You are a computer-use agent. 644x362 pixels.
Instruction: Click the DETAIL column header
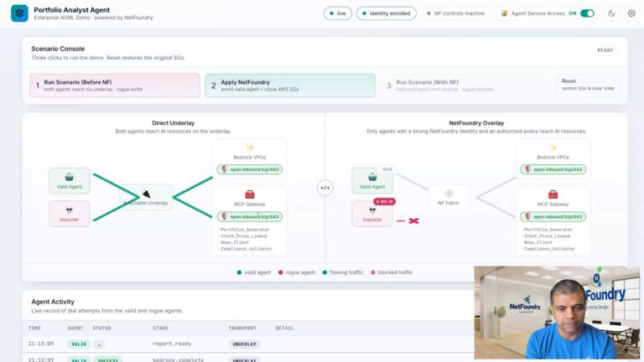coord(284,328)
